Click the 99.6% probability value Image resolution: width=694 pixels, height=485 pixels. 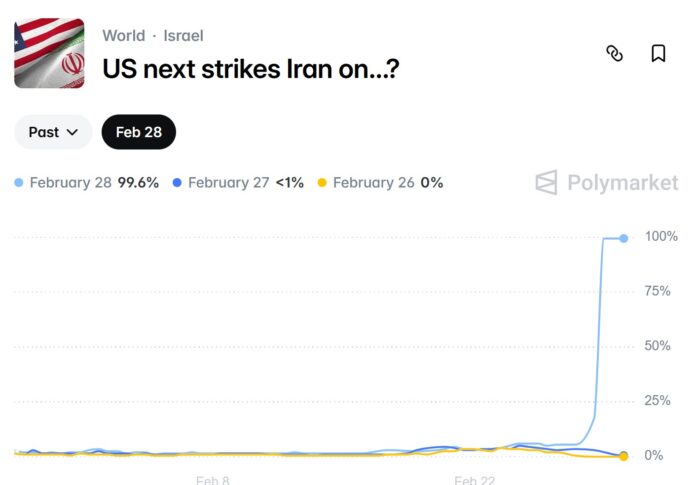[x=138, y=183]
